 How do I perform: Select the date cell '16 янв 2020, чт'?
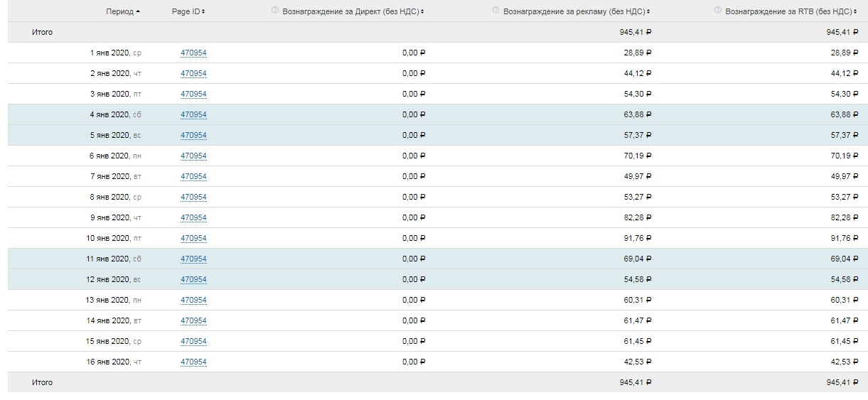point(114,362)
